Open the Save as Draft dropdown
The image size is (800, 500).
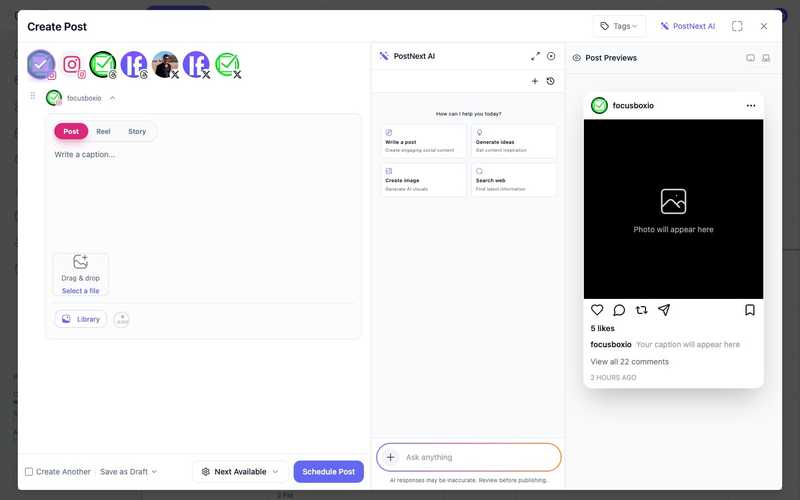coord(129,472)
